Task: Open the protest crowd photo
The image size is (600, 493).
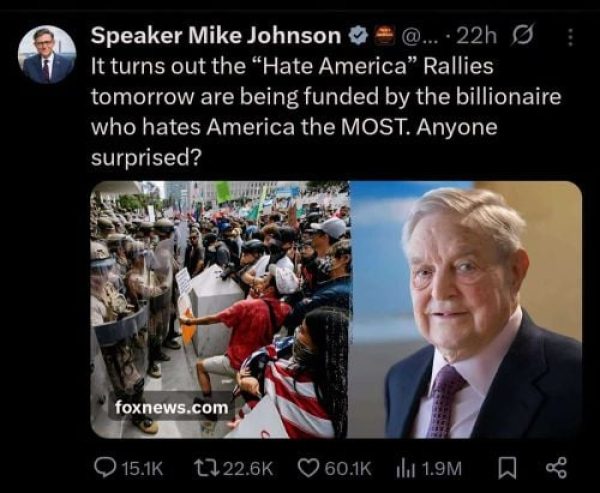Action: pos(220,309)
